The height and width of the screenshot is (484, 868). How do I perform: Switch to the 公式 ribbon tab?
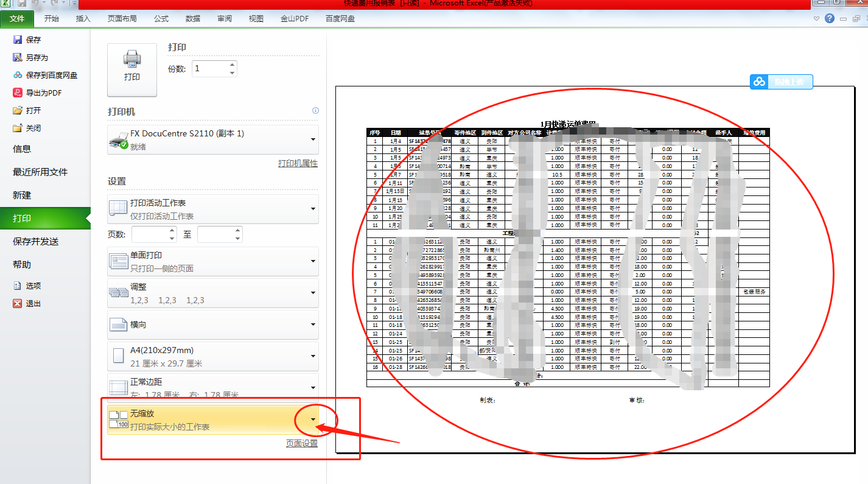(x=161, y=19)
